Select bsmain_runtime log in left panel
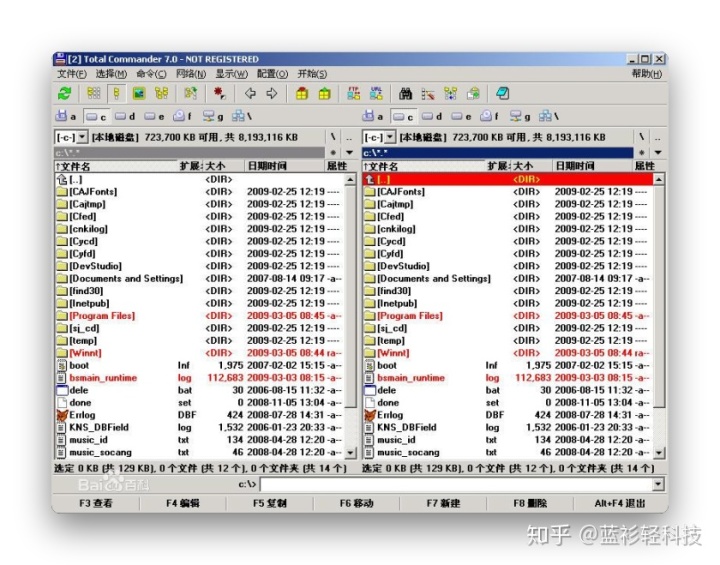720x565 pixels. 198,378
